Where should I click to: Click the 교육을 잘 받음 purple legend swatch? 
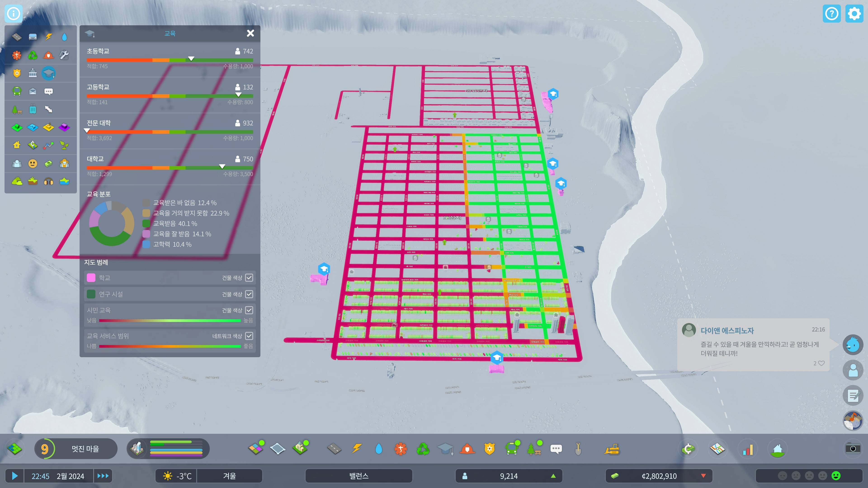click(146, 234)
